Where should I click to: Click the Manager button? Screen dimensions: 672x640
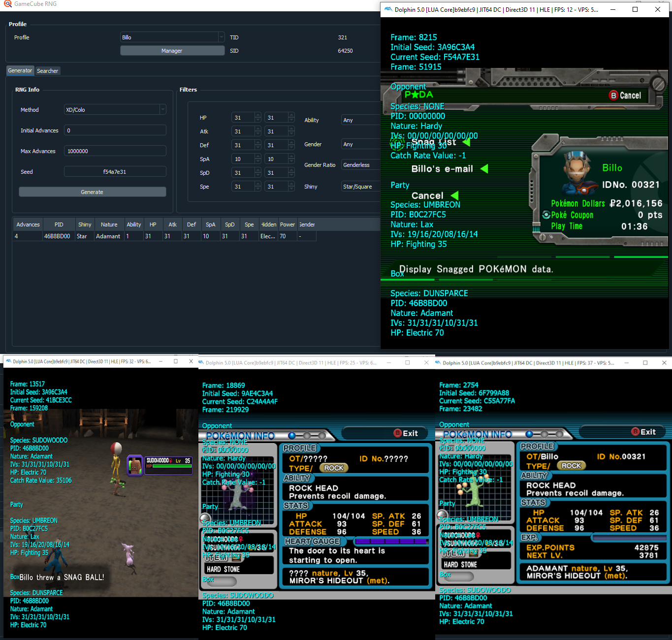172,51
